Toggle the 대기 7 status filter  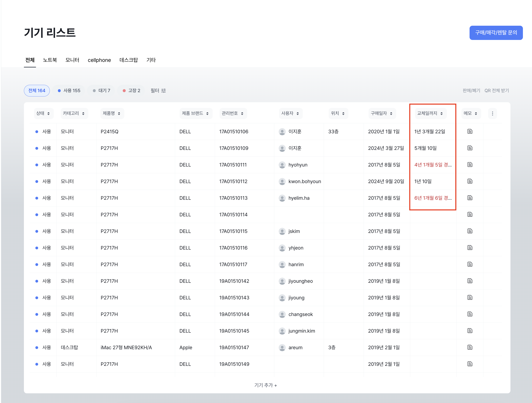tap(101, 91)
